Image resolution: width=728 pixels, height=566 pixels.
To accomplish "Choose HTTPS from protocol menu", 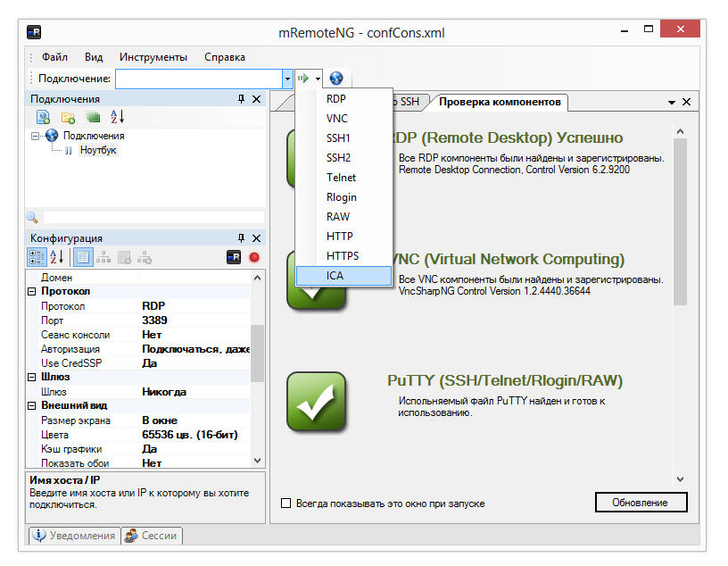I will click(343, 256).
